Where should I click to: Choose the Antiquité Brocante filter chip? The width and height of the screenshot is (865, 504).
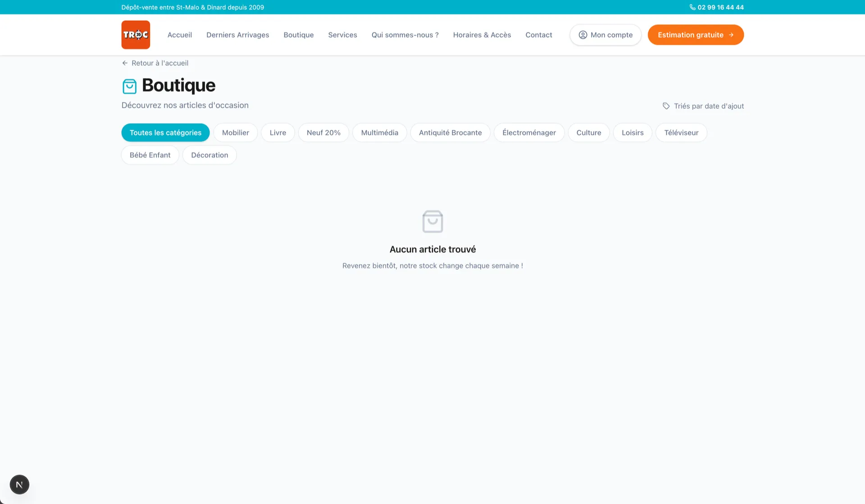tap(450, 132)
